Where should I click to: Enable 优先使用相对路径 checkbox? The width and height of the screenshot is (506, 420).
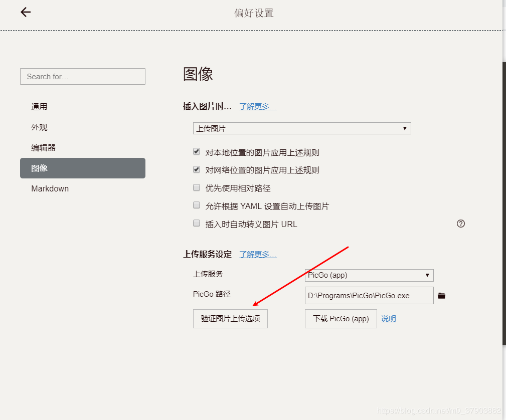(x=196, y=187)
